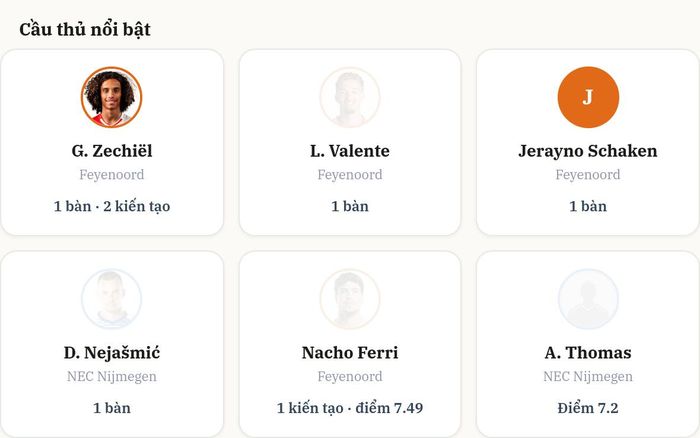Click '1 bàn · 2 kiến tạo' stat
Screen dimensions: 700x438
(112, 206)
